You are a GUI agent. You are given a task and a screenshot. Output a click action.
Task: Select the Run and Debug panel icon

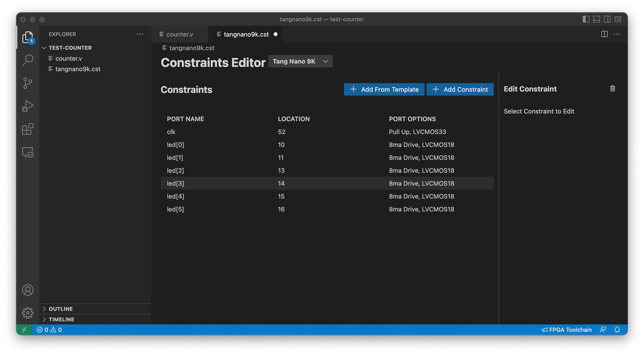point(27,105)
